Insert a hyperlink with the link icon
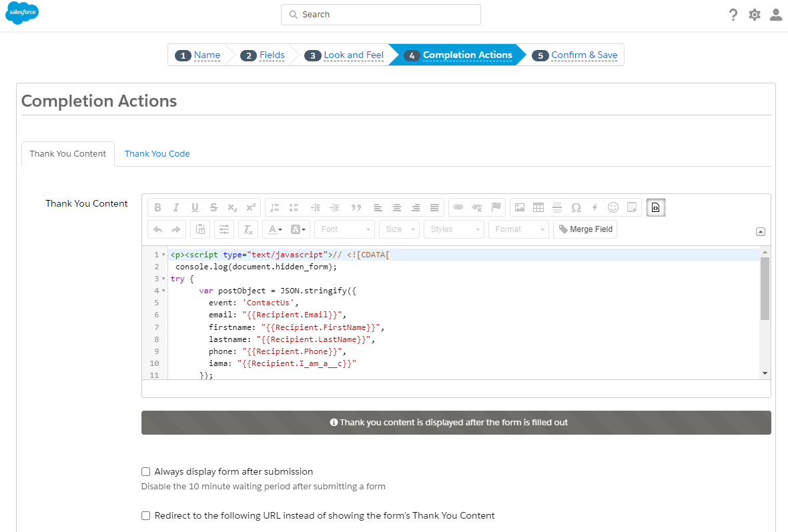 (459, 207)
